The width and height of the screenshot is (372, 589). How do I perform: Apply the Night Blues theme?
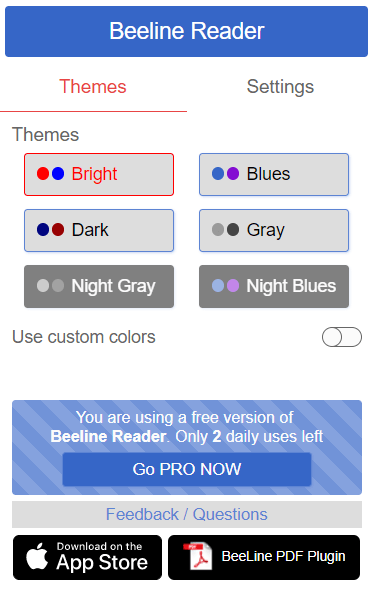tap(274, 286)
